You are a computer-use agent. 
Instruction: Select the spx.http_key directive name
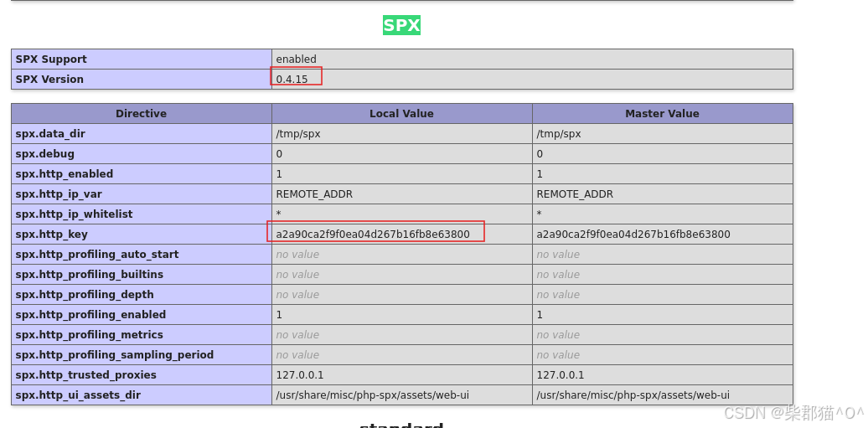[51, 235]
